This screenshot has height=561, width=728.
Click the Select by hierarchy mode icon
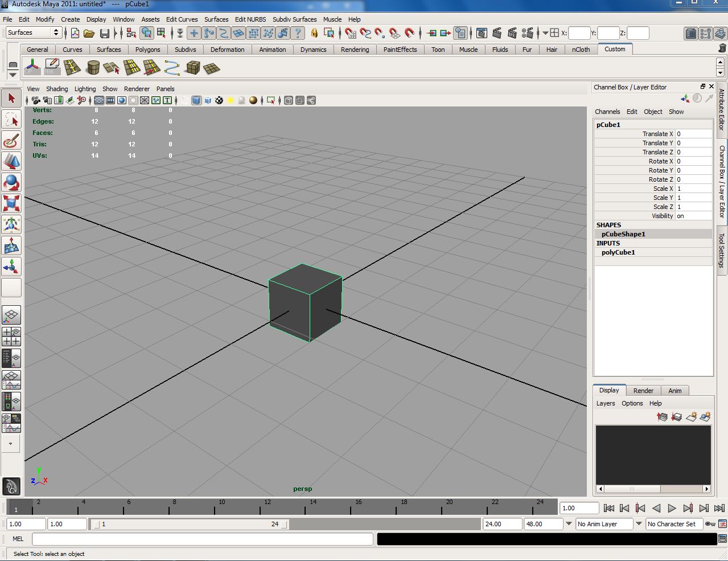click(131, 33)
